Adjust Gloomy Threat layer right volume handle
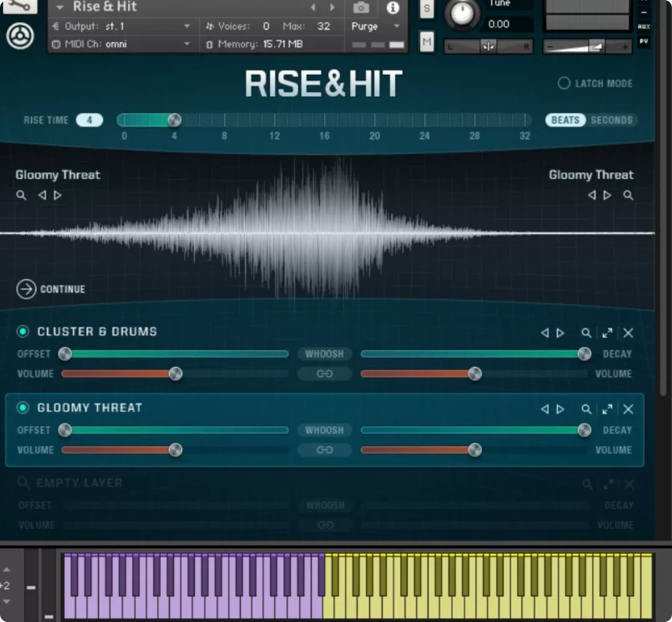Image resolution: width=672 pixels, height=622 pixels. 474,450
